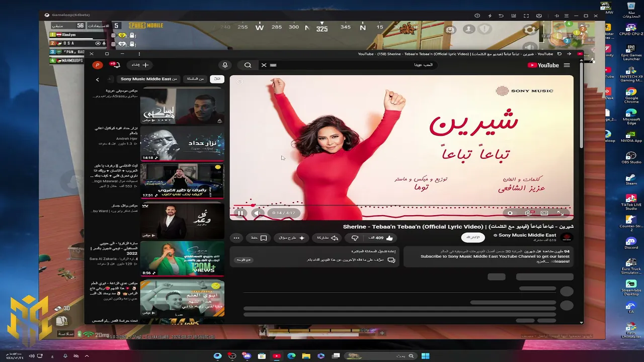Reload the page from the YouTube title bar
The height and width of the screenshot is (362, 644).
point(559,54)
